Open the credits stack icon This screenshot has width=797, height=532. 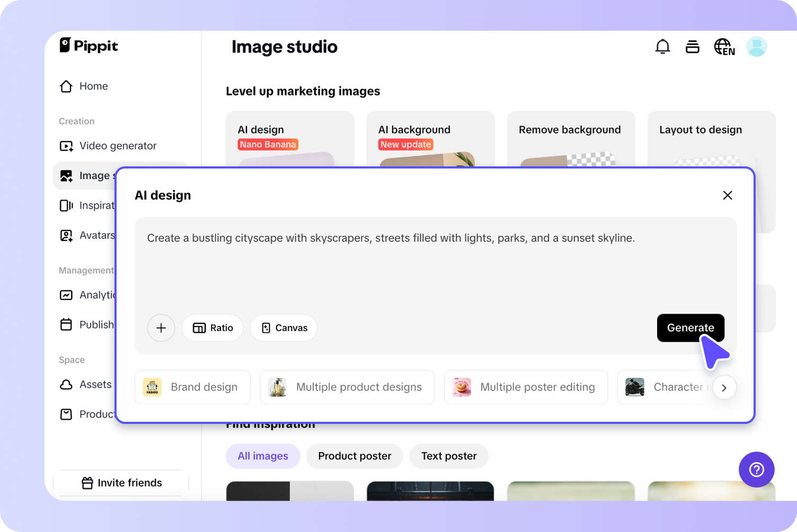[x=692, y=47]
